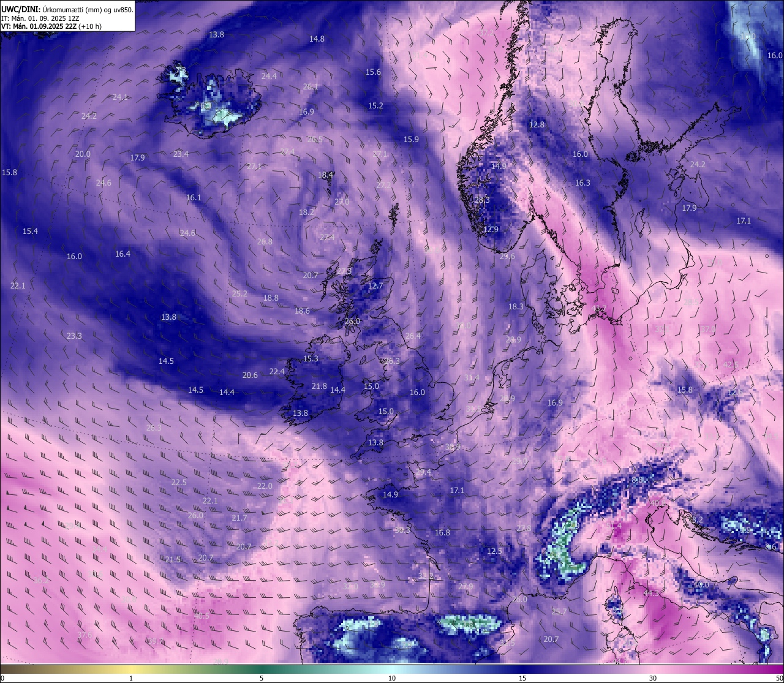
Task: Click the map value 25.7 in the Mediterranean
Action: (559, 611)
